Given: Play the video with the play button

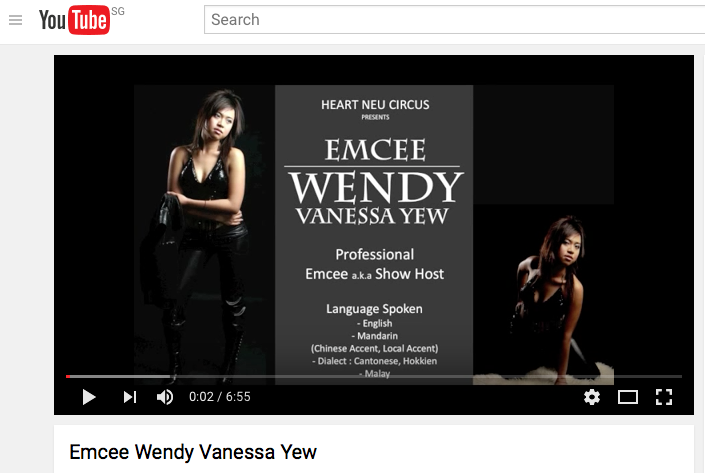Looking at the screenshot, I should [x=89, y=397].
